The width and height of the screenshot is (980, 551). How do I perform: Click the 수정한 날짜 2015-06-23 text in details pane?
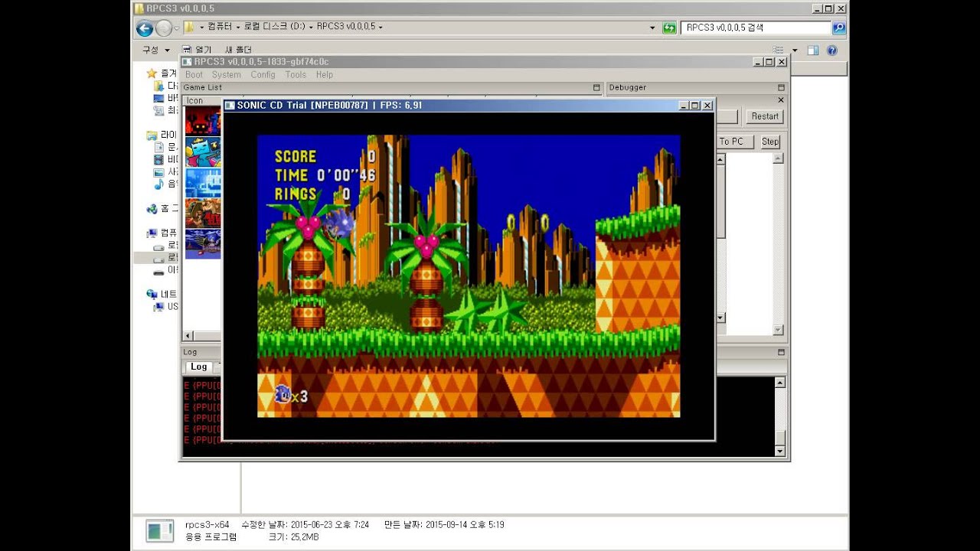click(x=305, y=525)
